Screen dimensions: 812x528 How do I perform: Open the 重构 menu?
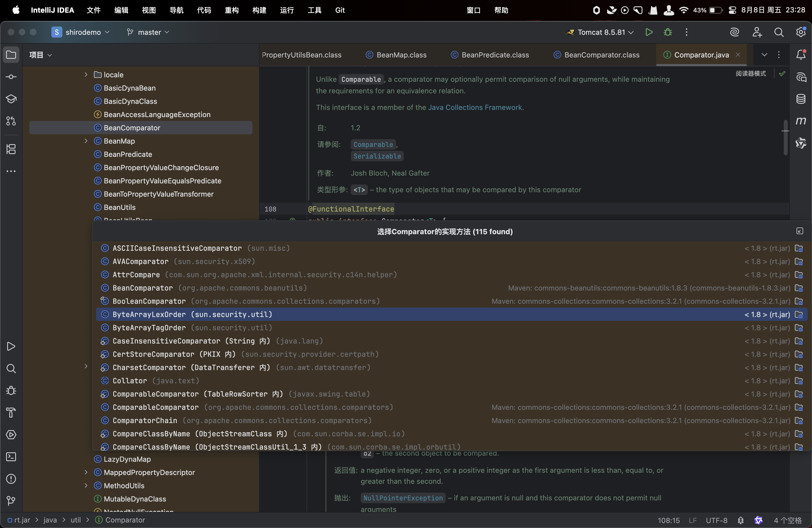[x=231, y=10]
